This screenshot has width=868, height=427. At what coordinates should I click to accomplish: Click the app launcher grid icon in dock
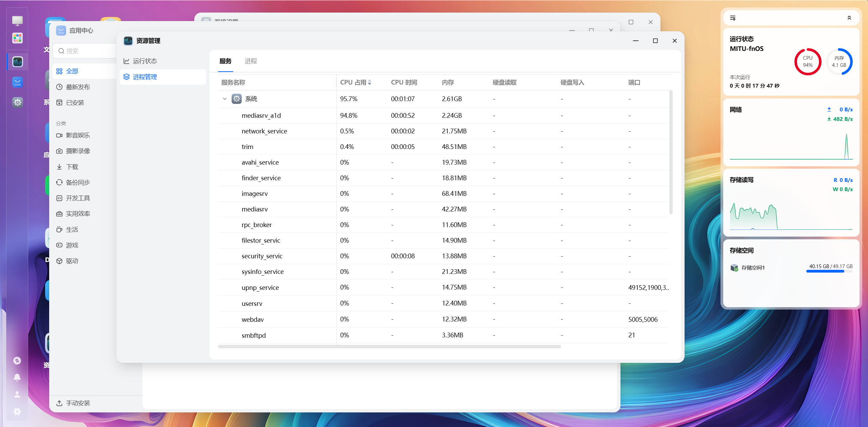[18, 38]
